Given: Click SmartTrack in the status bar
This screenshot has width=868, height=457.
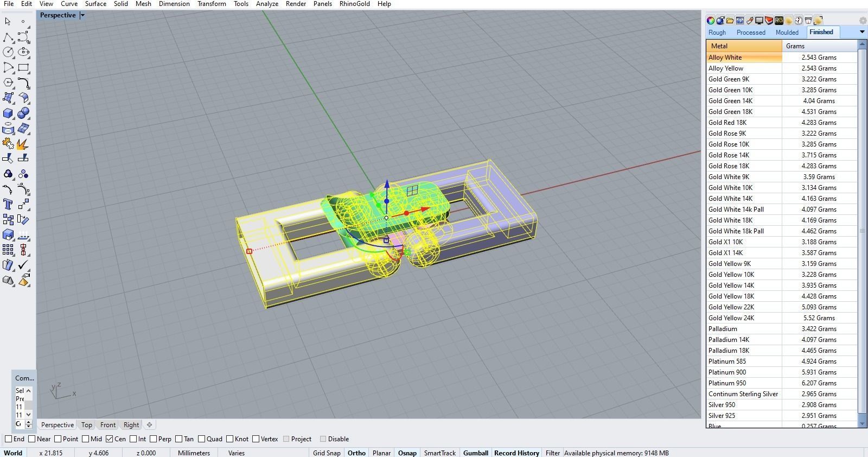Looking at the screenshot, I should [439, 453].
